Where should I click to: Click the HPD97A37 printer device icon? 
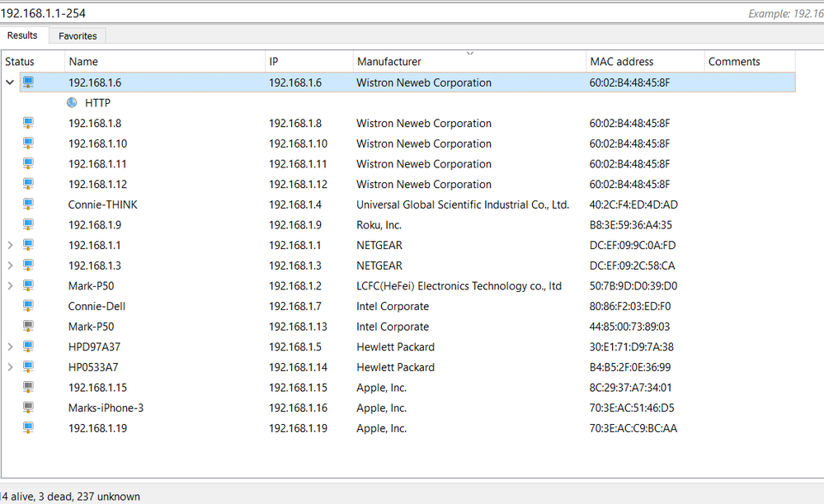28,346
